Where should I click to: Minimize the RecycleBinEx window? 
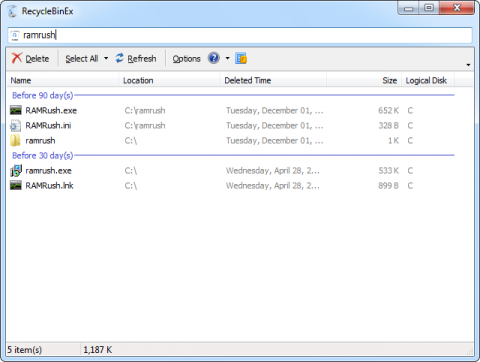[x=408, y=8]
